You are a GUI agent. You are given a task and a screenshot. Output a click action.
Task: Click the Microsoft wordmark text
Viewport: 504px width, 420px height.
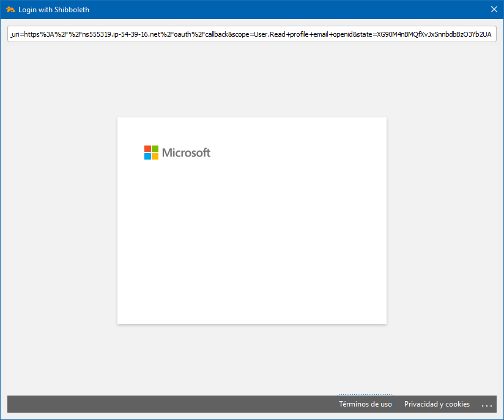pos(187,153)
